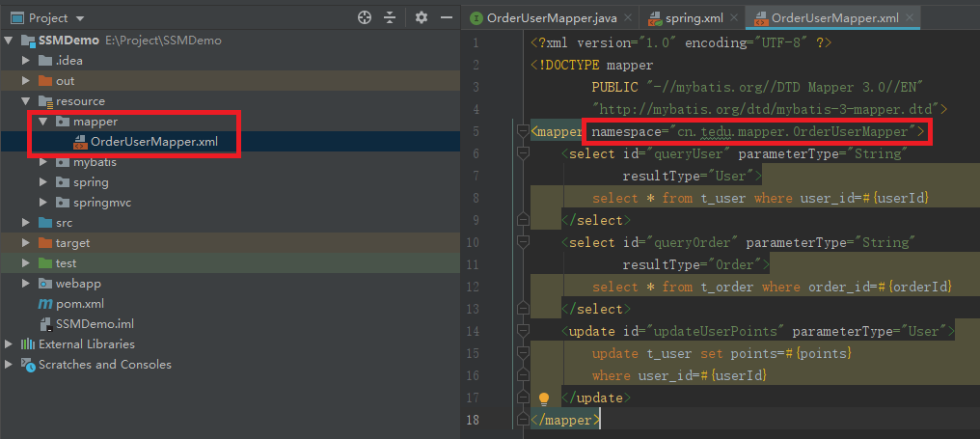This screenshot has width=980, height=439.
Task: Click the OrderUserMapper.xml file icon in tree
Action: (80, 142)
